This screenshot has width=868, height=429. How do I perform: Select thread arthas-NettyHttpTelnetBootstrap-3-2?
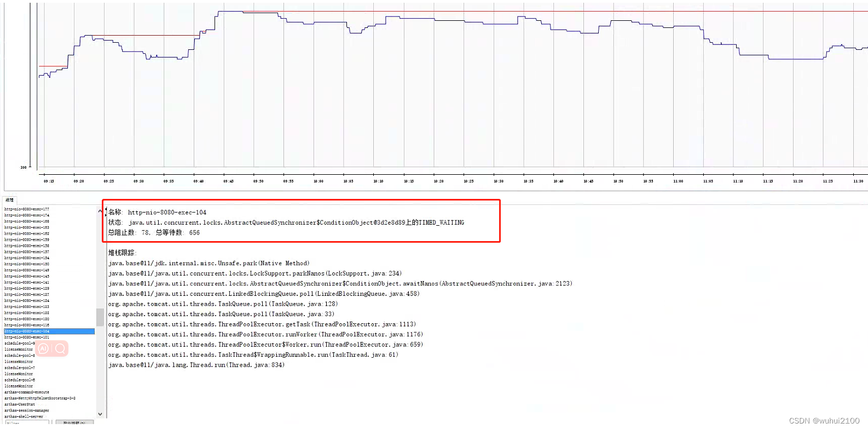coord(40,398)
